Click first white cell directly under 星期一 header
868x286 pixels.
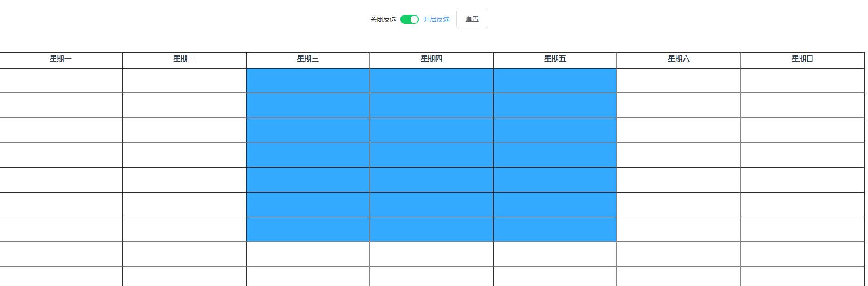(61, 80)
